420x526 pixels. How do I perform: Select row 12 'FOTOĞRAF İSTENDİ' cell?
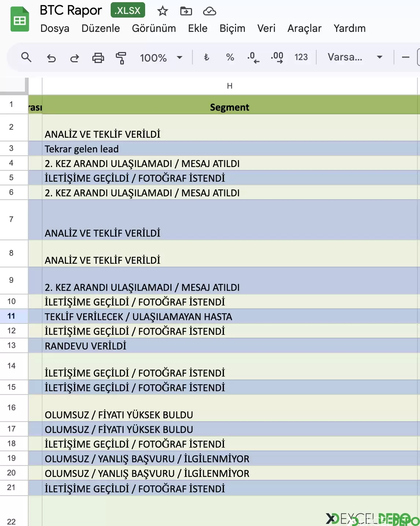point(230,331)
